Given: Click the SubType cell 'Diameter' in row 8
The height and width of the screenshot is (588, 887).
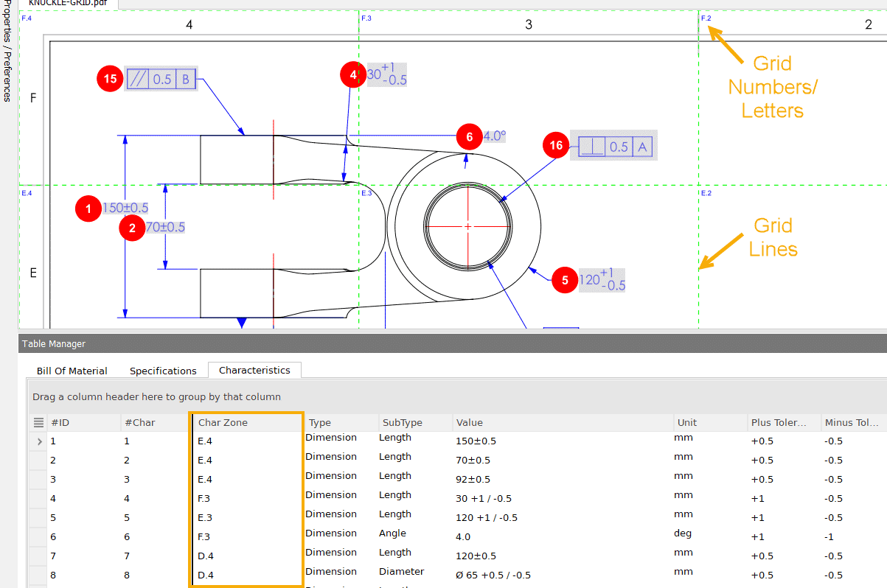Looking at the screenshot, I should coord(402,571).
